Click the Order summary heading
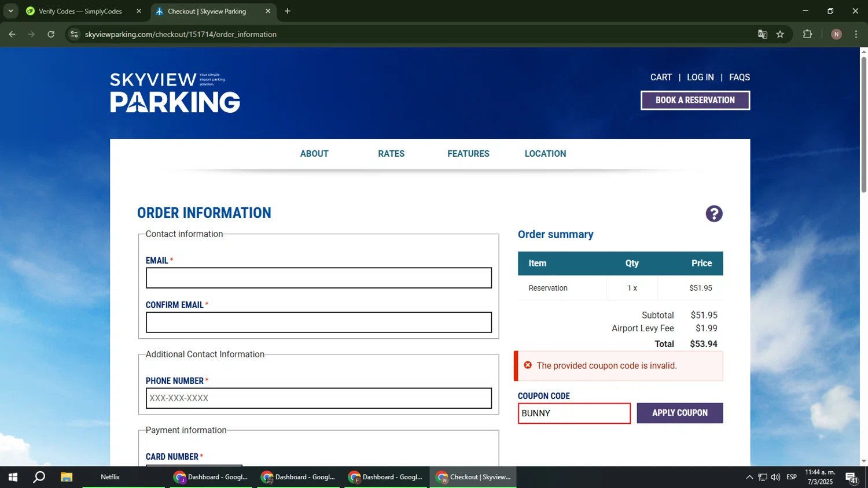 point(556,234)
